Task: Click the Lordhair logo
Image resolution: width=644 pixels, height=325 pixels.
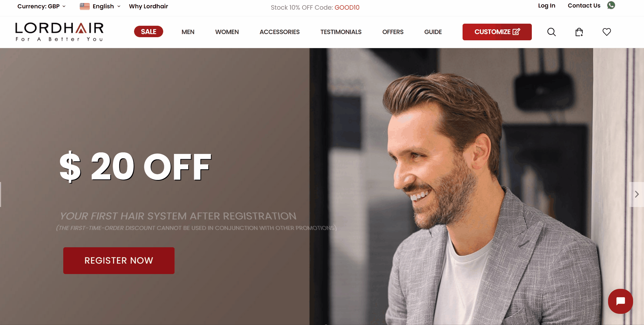Action: click(x=59, y=32)
